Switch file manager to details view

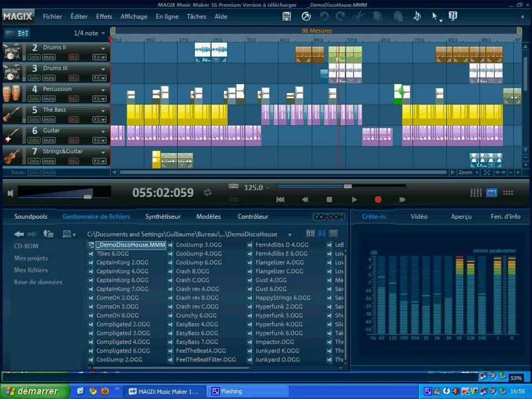[333, 233]
